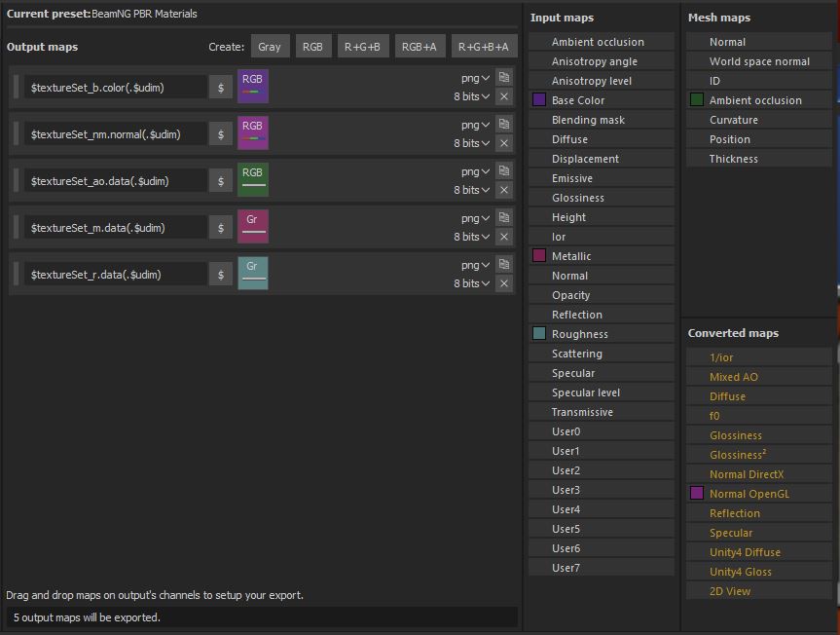Click the Normal OpenGL converted map
The height and width of the screenshot is (635, 840).
click(x=749, y=494)
